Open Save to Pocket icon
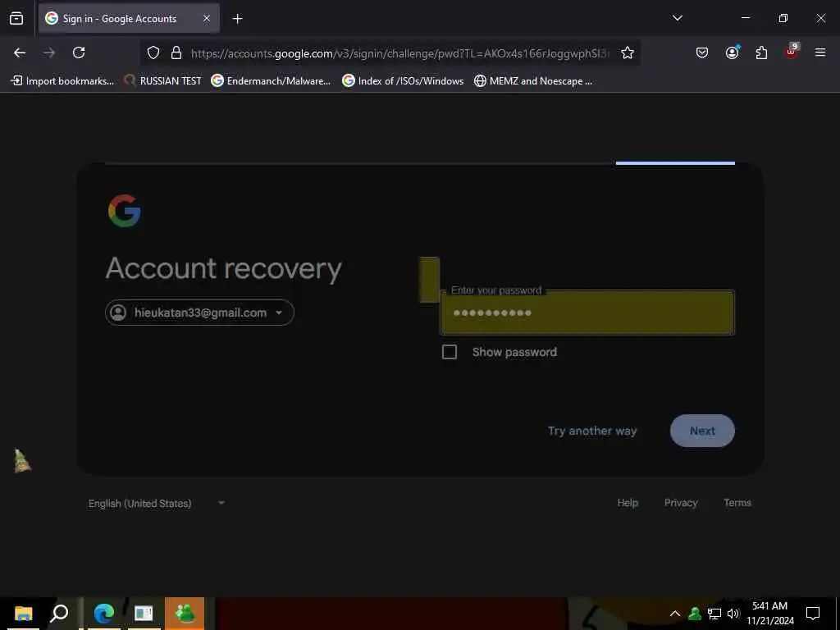840x630 pixels. [702, 52]
